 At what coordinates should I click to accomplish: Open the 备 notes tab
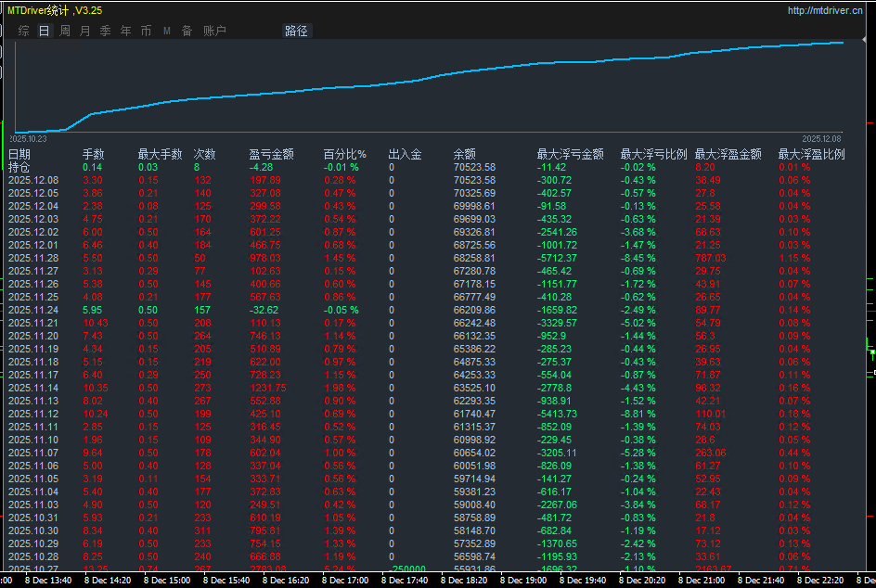pyautogui.click(x=187, y=31)
